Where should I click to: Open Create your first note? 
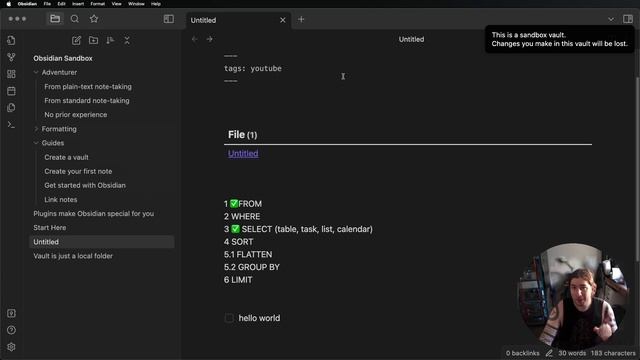(x=78, y=171)
